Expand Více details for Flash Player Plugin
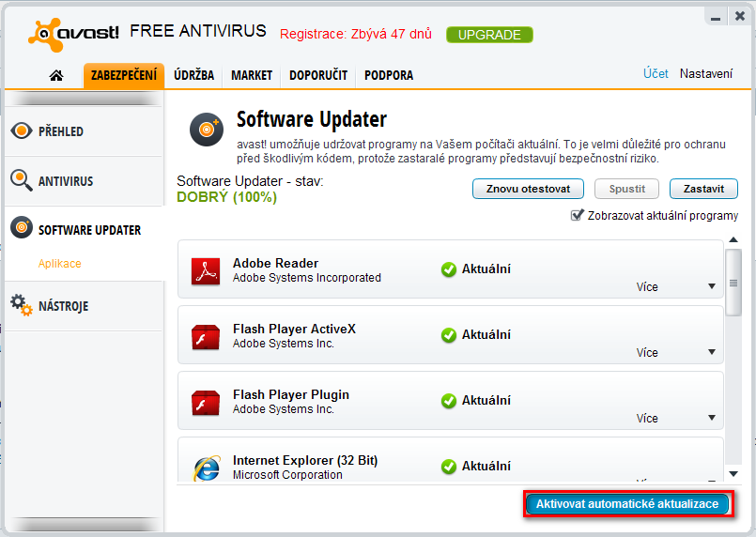 click(x=712, y=419)
